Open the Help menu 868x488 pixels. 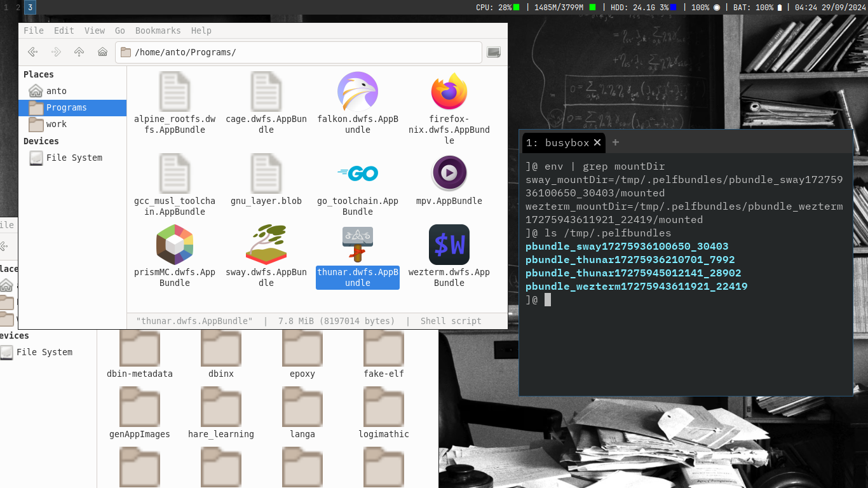(201, 30)
